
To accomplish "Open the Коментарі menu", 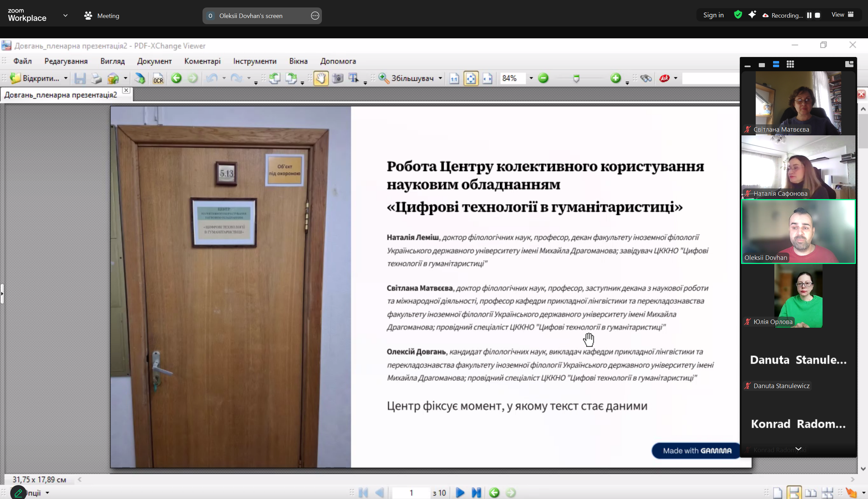I will pyautogui.click(x=202, y=61).
